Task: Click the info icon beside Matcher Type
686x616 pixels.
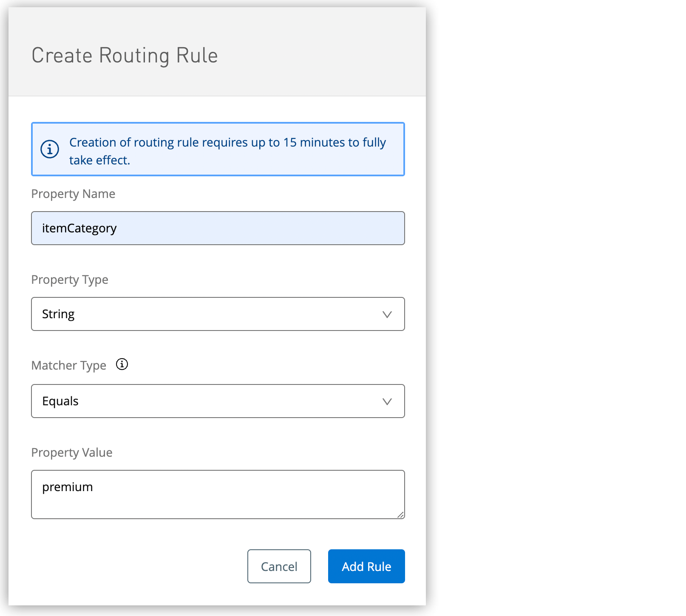Action: 122,364
